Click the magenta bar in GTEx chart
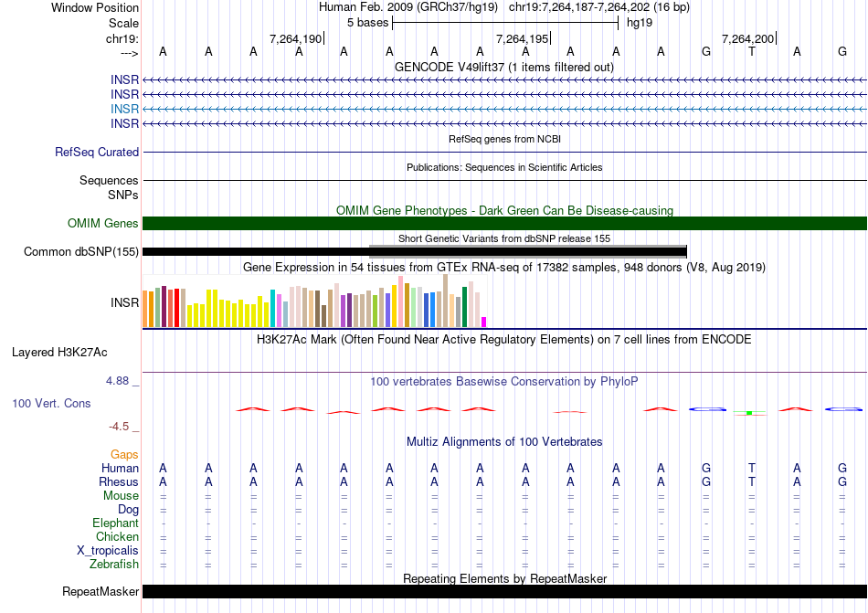The width and height of the screenshot is (868, 613). click(x=484, y=321)
